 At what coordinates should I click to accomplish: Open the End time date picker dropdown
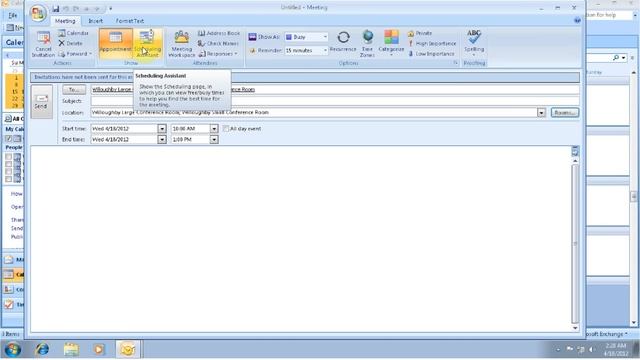tap(162, 140)
